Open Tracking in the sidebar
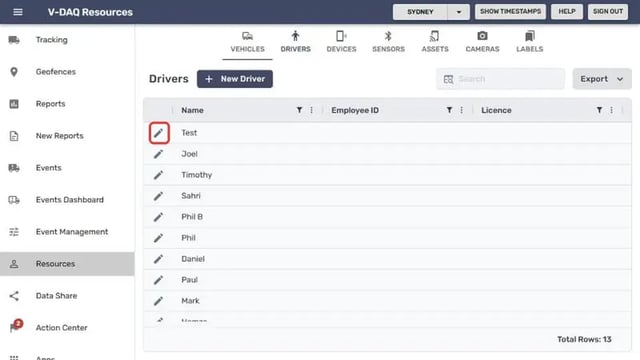This screenshot has width=640, height=360. pyautogui.click(x=67, y=40)
